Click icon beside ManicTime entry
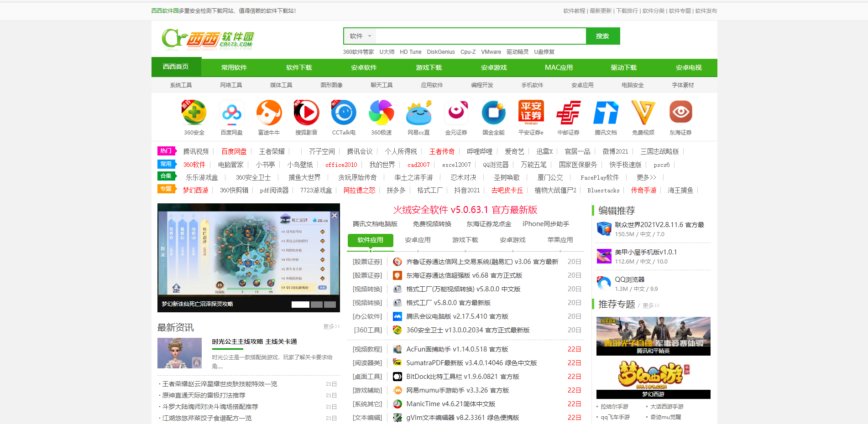The image size is (868, 424). coord(397,404)
